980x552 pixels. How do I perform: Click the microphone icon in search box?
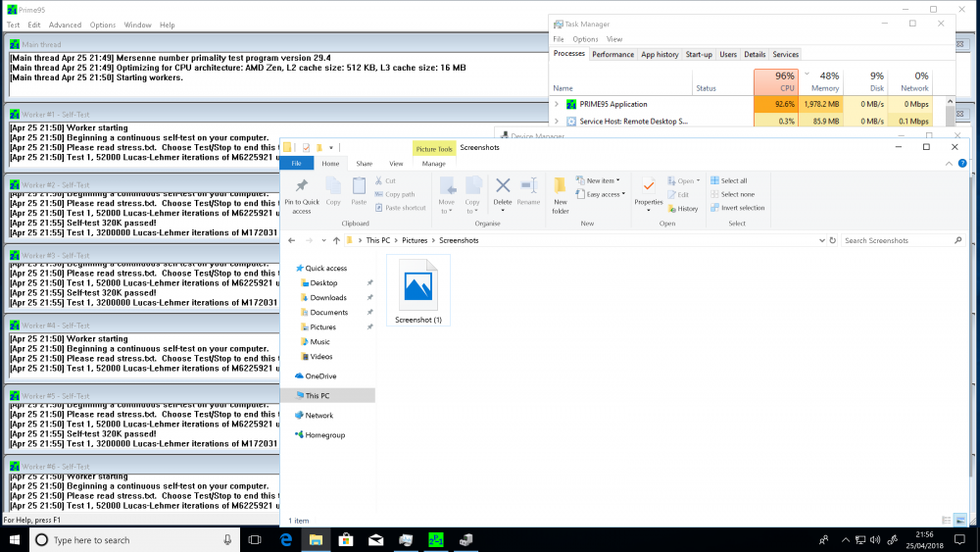pyautogui.click(x=227, y=539)
